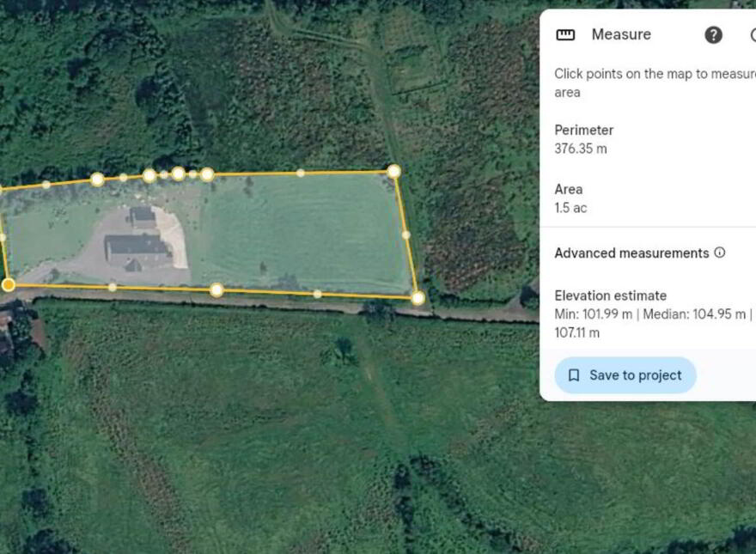The width and height of the screenshot is (756, 554).
Task: Click the perimeter value 376.35 m
Action: coord(581,149)
